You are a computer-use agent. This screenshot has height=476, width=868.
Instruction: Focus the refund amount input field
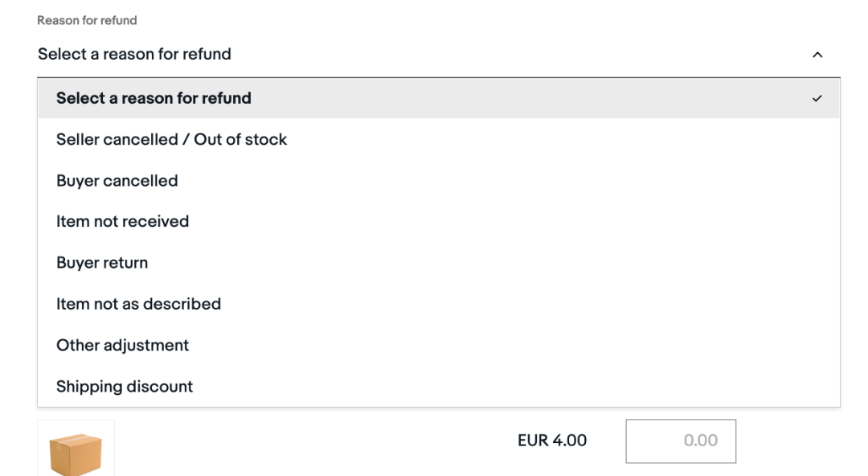[x=680, y=441]
